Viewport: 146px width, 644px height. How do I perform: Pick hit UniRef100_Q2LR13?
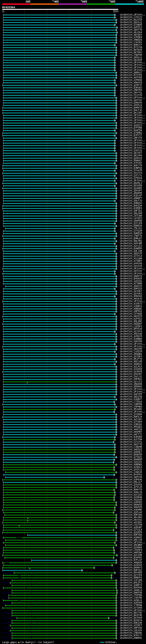[x=131, y=366]
